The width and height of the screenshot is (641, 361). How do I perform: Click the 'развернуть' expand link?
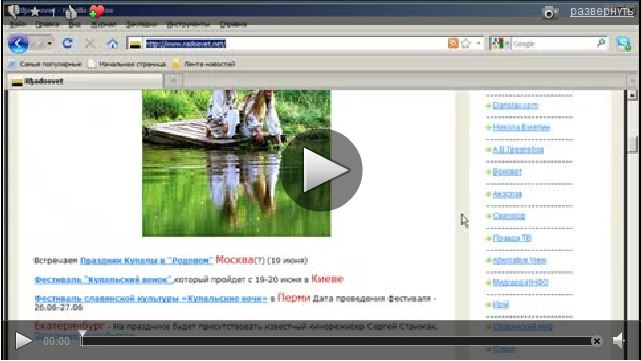point(601,11)
